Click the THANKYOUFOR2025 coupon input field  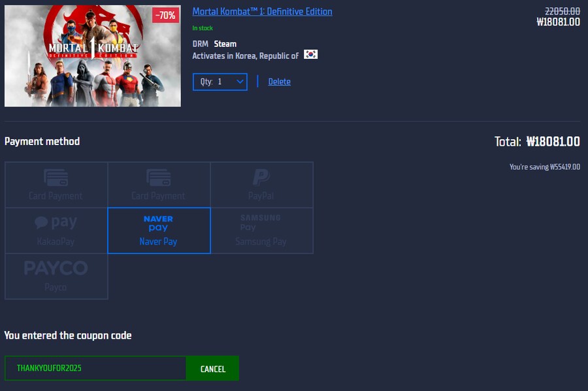(x=95, y=368)
